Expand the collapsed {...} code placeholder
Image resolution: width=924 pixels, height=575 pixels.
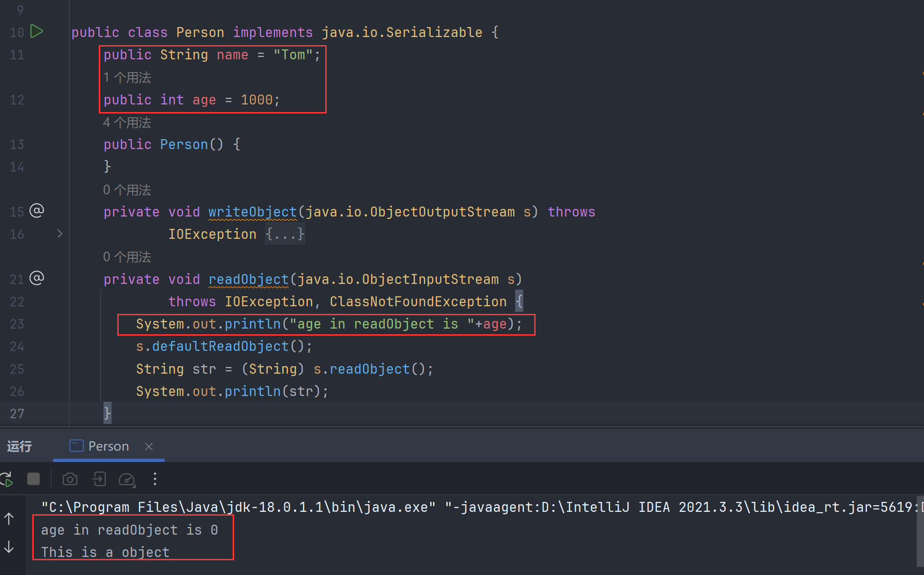[x=285, y=234]
